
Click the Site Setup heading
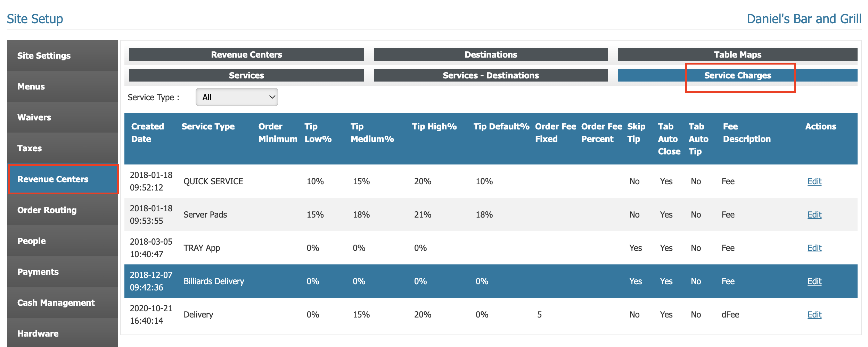coord(35,19)
